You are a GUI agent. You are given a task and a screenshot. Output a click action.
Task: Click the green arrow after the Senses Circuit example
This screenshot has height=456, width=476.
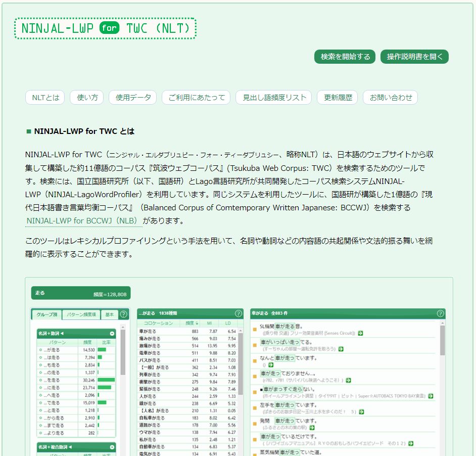point(360,333)
